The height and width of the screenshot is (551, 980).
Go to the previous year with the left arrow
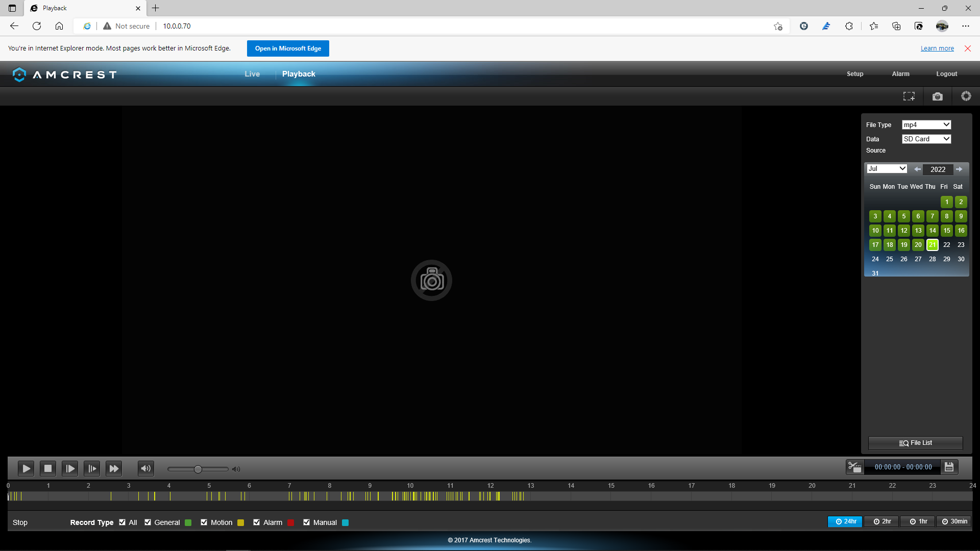pos(918,169)
